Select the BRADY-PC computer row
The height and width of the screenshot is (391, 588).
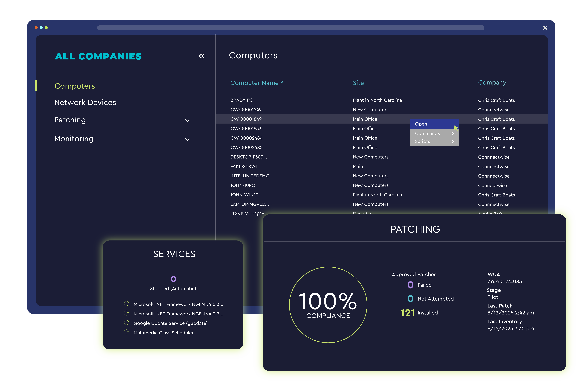pyautogui.click(x=242, y=100)
